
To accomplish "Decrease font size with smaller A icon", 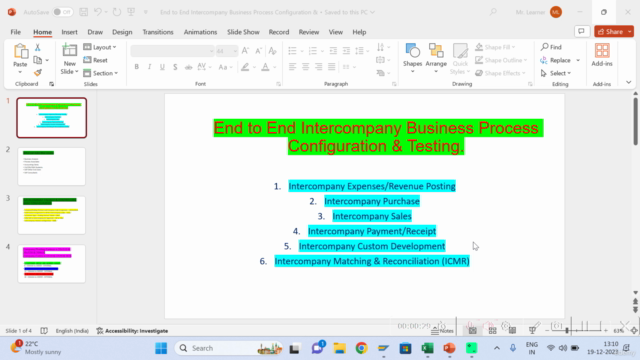I will coord(258,51).
